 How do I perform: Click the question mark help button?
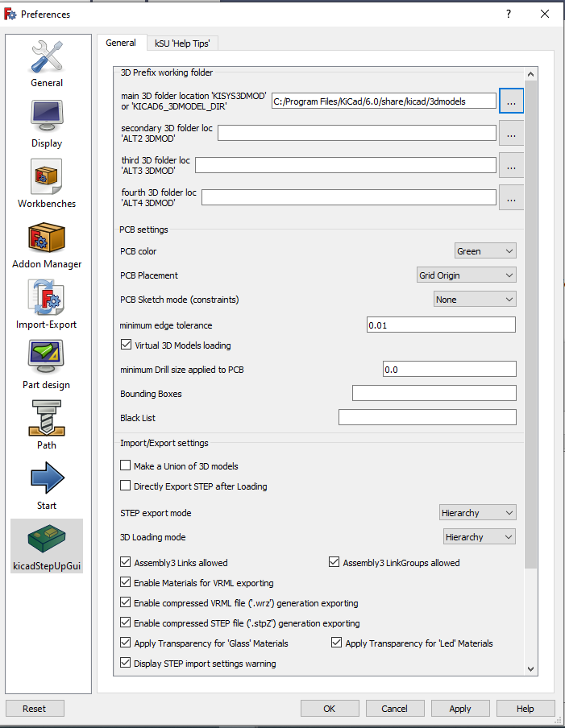pyautogui.click(x=509, y=14)
